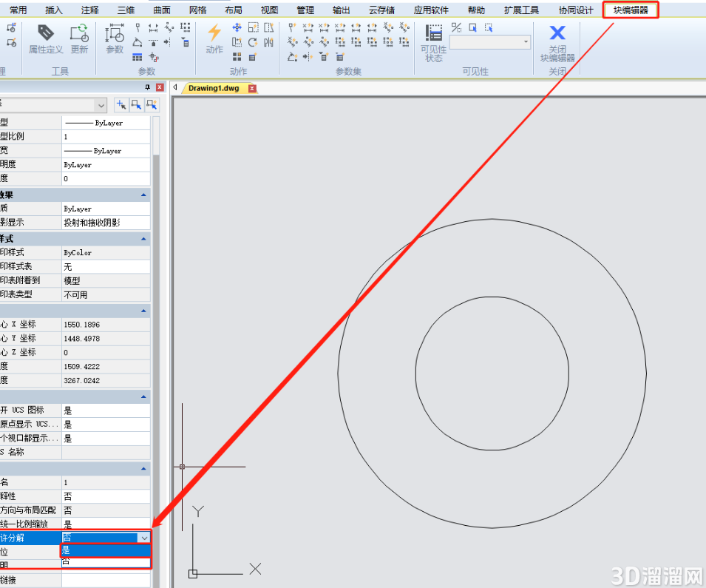Select the scale action icon

253,28
